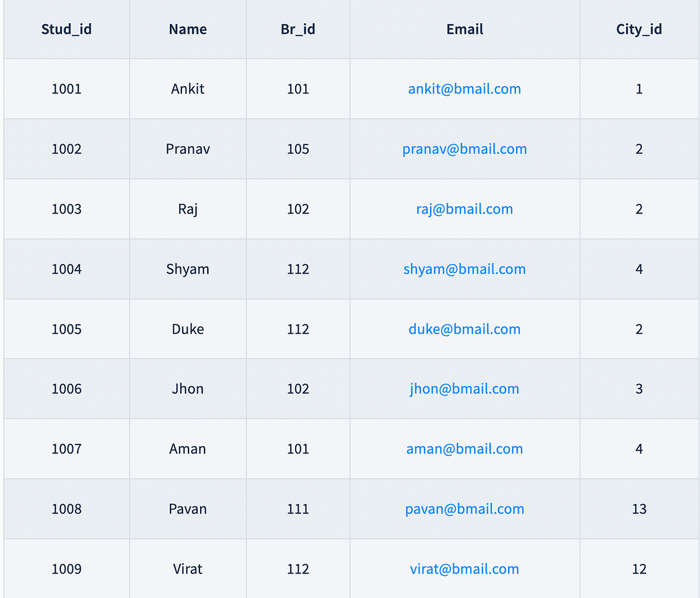Viewport: 700px width, 598px height.
Task: Open the raj@bmail.com email link
Action: (x=464, y=209)
